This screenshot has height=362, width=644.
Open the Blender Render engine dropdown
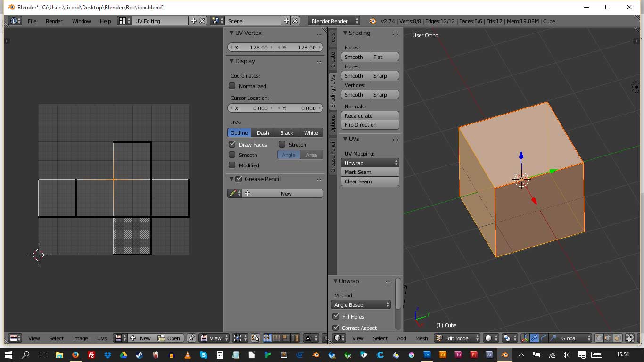(334, 21)
